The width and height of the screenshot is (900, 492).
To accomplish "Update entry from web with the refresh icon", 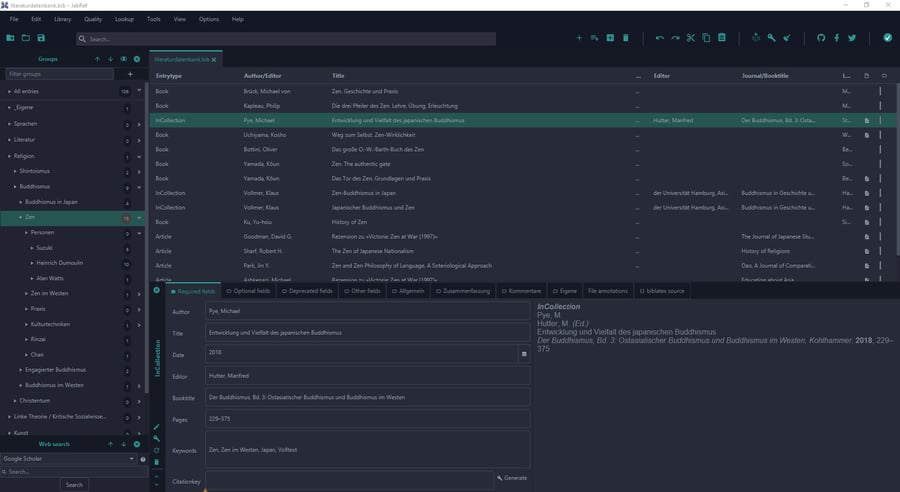I will (x=156, y=451).
